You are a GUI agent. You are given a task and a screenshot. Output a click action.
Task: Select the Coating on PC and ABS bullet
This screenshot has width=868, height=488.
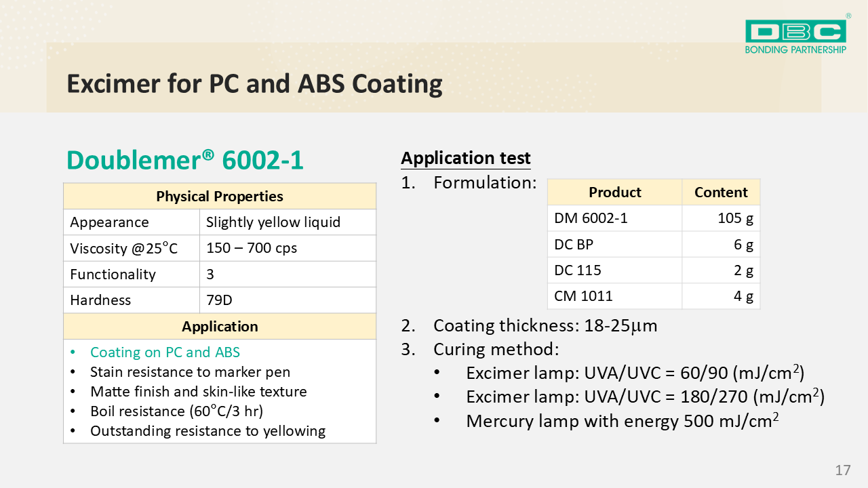165,352
